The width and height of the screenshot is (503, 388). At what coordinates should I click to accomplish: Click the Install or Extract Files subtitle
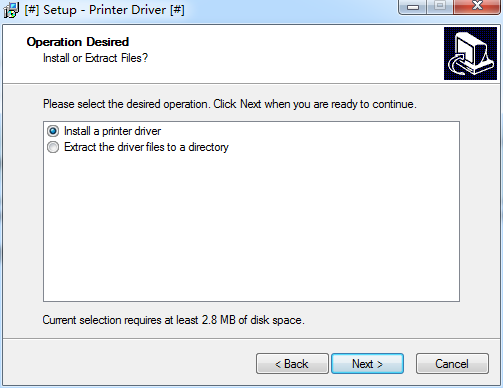click(95, 58)
